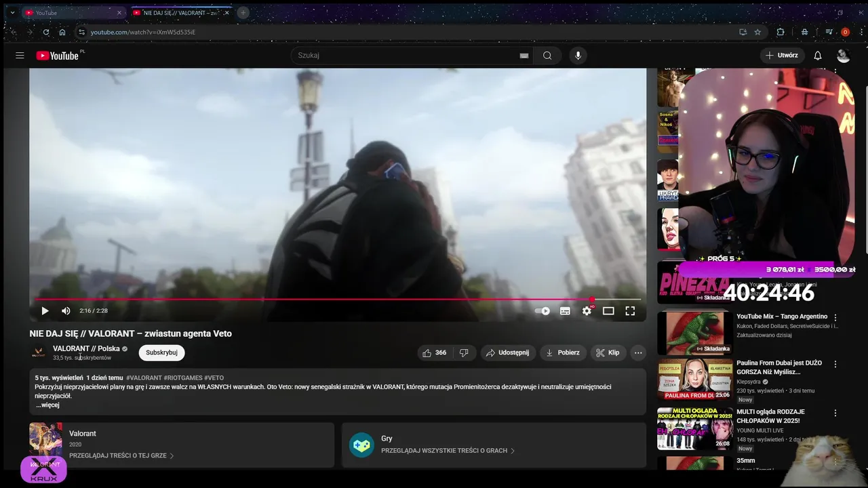Close the NIE DAJ SIĘ tab
The height and width of the screenshot is (488, 868).
226,13
